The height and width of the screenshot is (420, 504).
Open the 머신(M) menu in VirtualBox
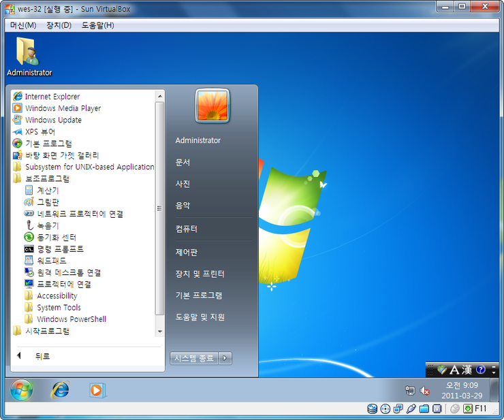(23, 25)
